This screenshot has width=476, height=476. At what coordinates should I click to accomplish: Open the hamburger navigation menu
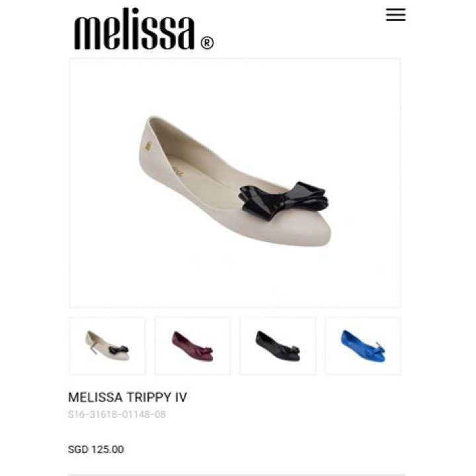(395, 15)
